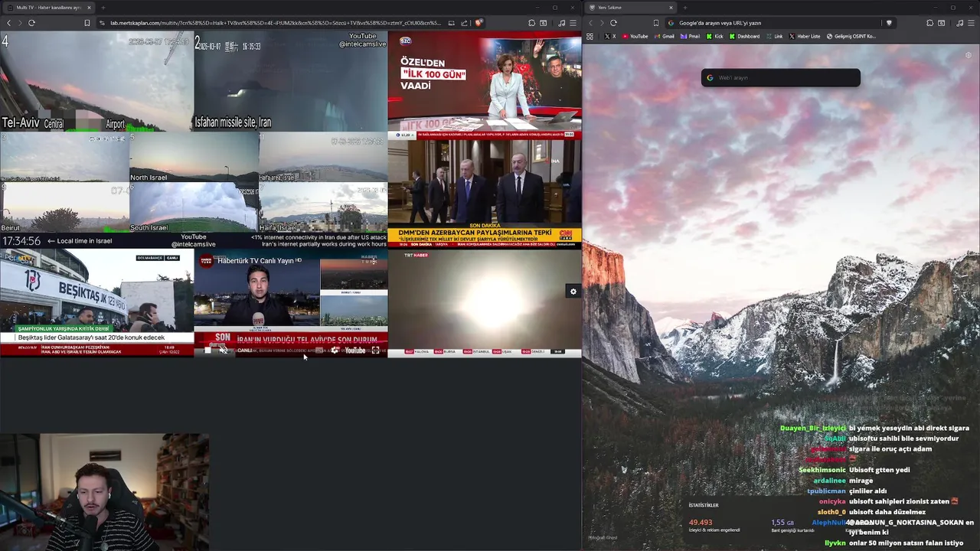This screenshot has width=980, height=551.
Task: Stop the Habertürk TV stream
Action: tap(207, 350)
